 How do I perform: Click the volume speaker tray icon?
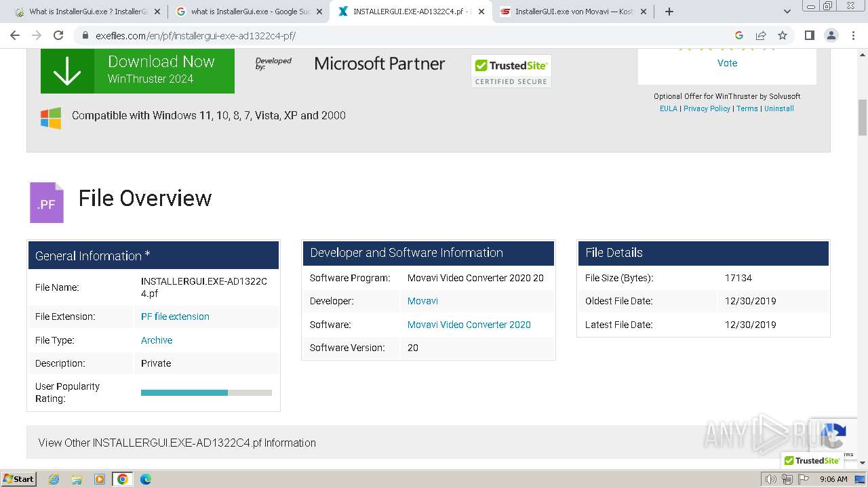pos(771,479)
